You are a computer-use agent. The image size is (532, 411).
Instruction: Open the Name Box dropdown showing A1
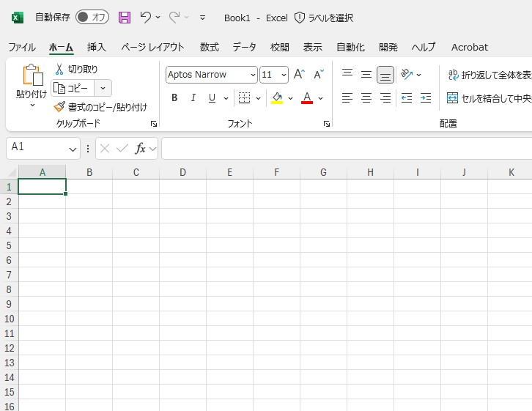[73, 149]
